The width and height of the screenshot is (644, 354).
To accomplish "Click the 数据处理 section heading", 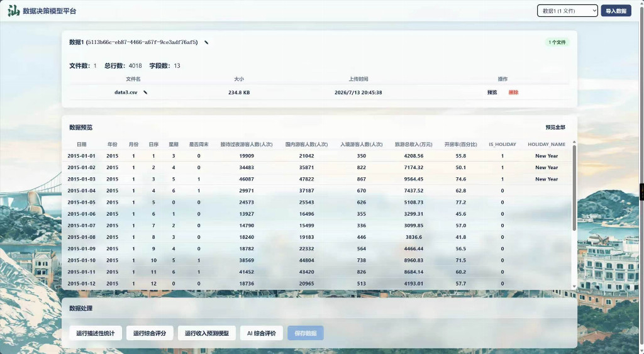I will click(x=81, y=309).
